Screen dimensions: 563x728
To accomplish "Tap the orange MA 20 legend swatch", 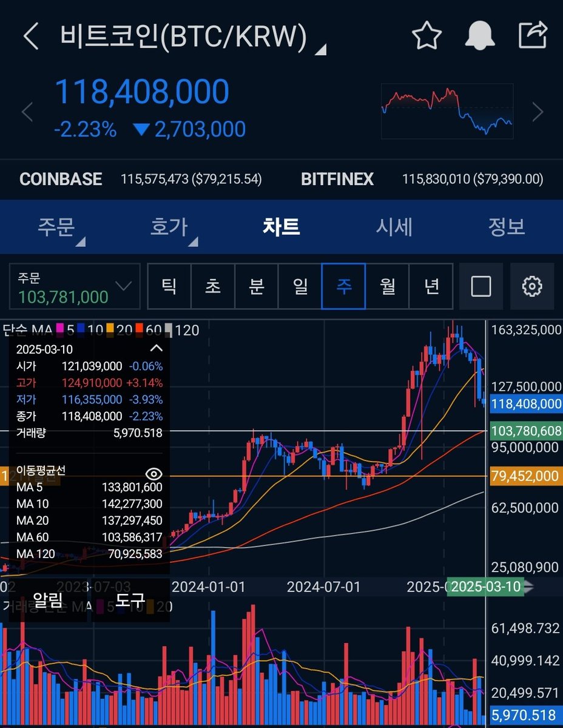I will (x=110, y=330).
